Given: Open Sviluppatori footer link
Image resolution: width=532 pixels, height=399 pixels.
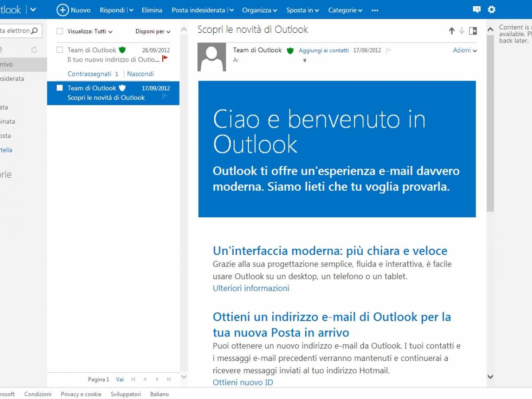Looking at the screenshot, I should point(126,394).
